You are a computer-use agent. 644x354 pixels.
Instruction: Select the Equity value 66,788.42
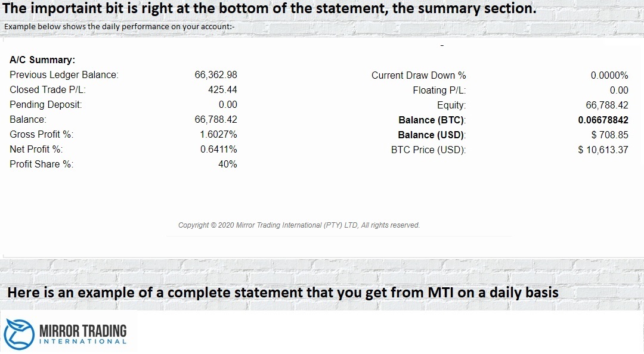pyautogui.click(x=607, y=105)
